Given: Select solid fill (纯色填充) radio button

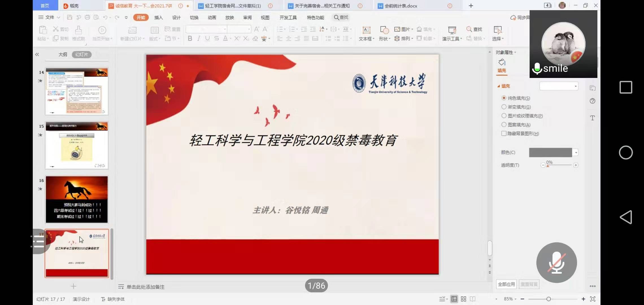Looking at the screenshot, I should 504,98.
